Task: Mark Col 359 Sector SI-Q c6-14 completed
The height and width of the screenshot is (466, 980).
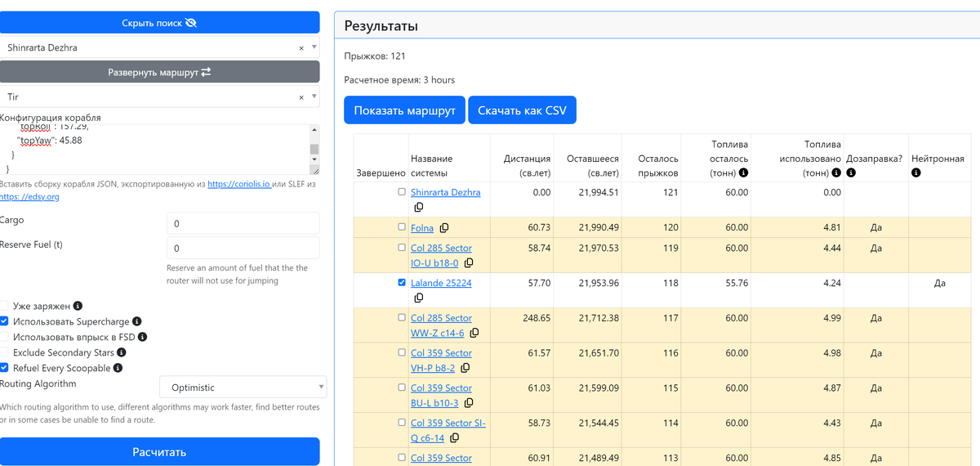Action: [401, 423]
